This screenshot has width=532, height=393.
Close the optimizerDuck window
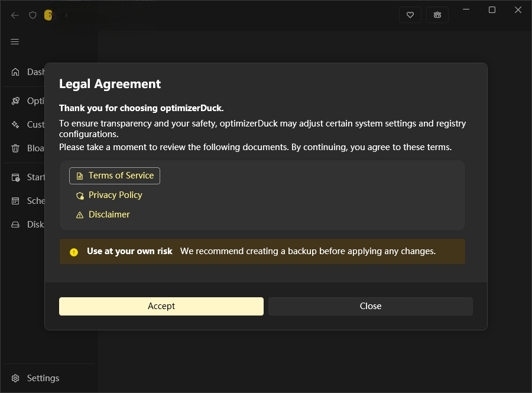click(518, 9)
